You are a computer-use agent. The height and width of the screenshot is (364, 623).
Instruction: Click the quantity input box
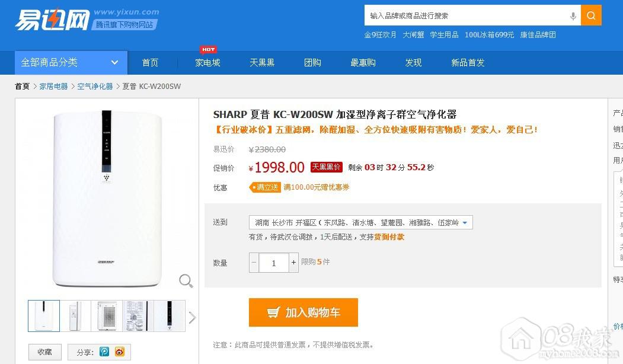(274, 263)
